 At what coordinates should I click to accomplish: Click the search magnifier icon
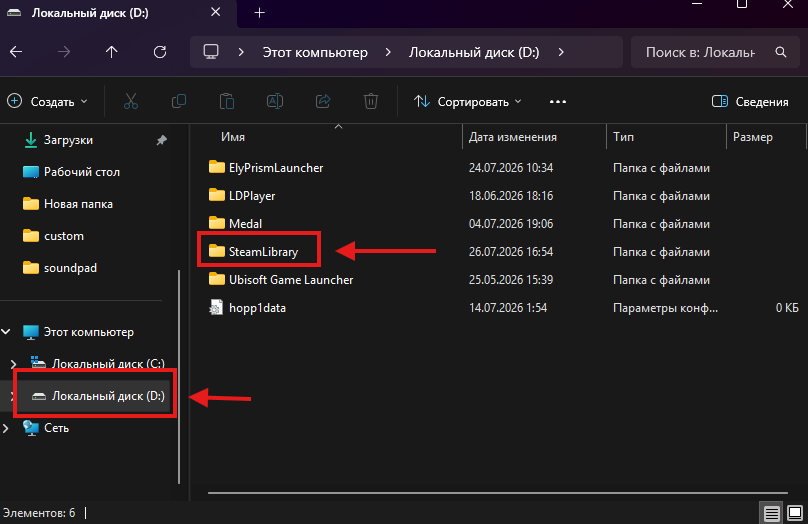(x=781, y=52)
